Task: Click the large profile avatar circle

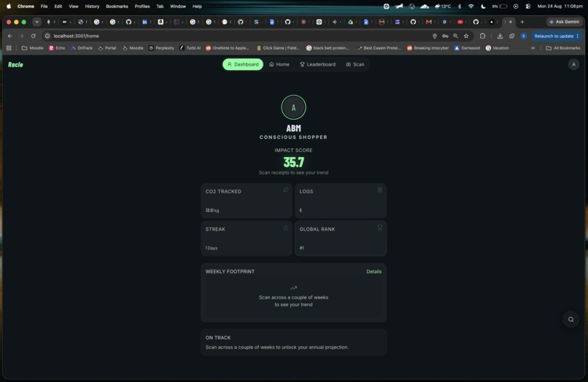Action: [293, 107]
